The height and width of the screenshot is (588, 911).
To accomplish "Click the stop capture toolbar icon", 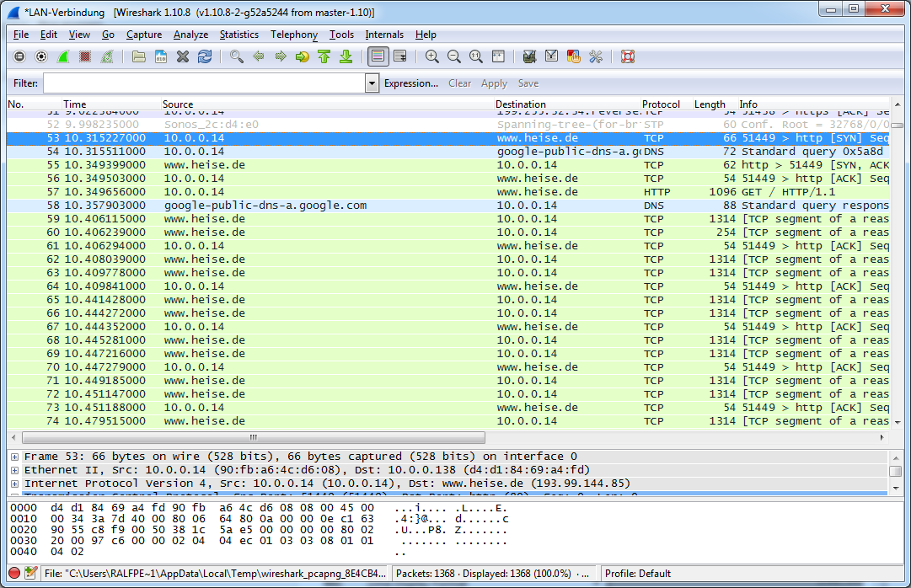I will point(85,56).
